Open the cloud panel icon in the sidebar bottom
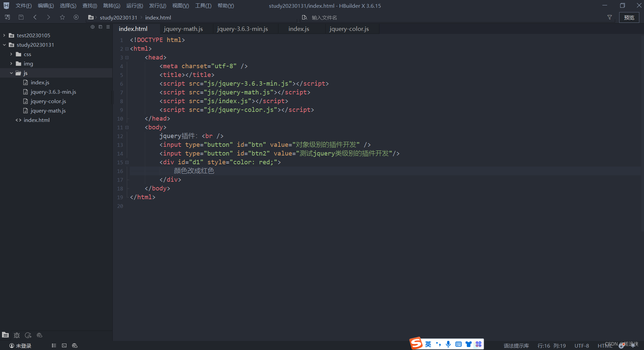 (x=40, y=335)
